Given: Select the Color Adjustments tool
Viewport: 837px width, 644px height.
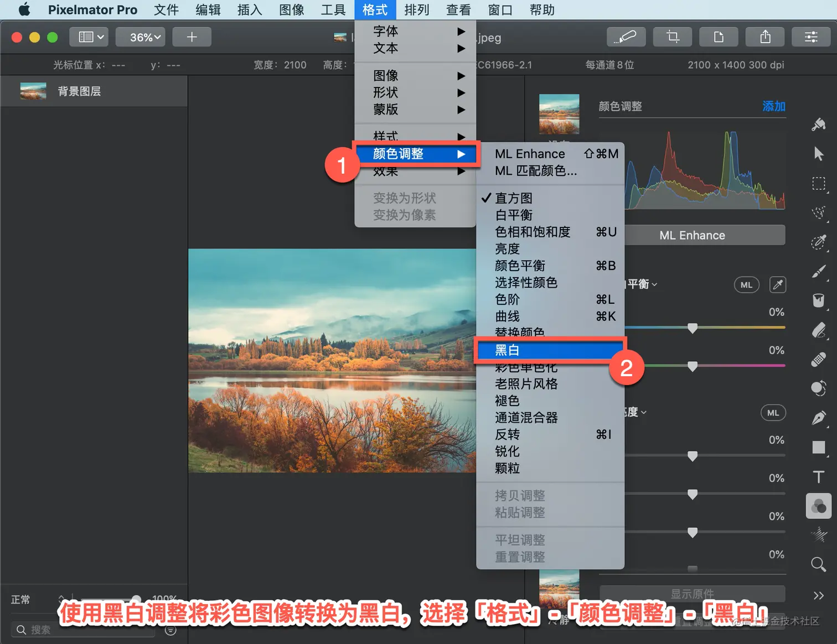Looking at the screenshot, I should click(819, 506).
